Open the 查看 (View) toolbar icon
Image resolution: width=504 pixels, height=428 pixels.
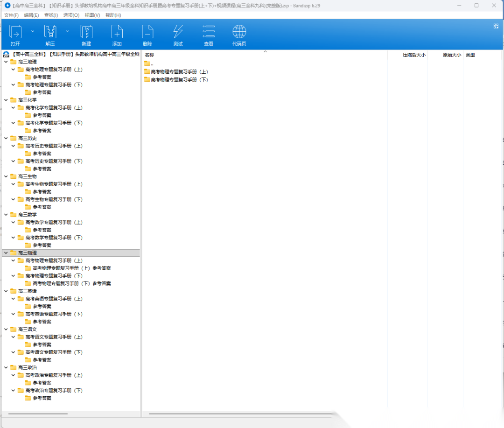(209, 32)
